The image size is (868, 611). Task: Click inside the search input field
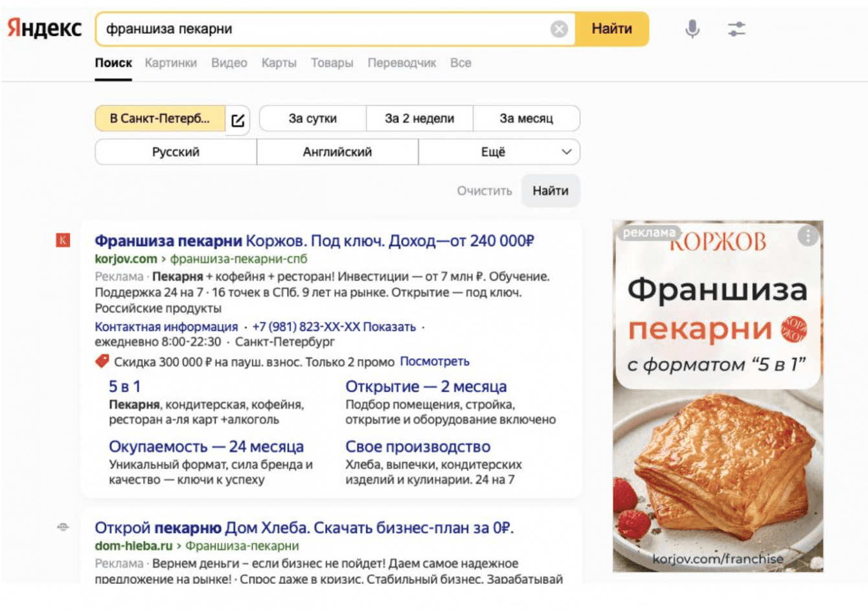tap(324, 29)
